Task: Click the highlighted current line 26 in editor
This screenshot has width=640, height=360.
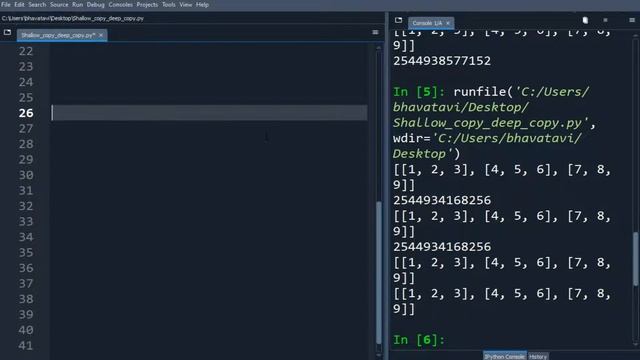Action: (x=209, y=113)
